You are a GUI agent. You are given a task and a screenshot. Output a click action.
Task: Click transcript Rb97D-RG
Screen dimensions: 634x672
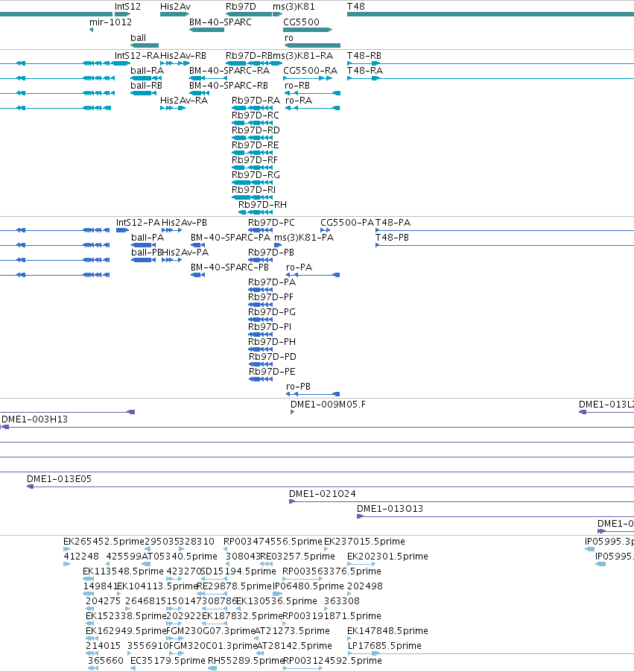(x=256, y=175)
